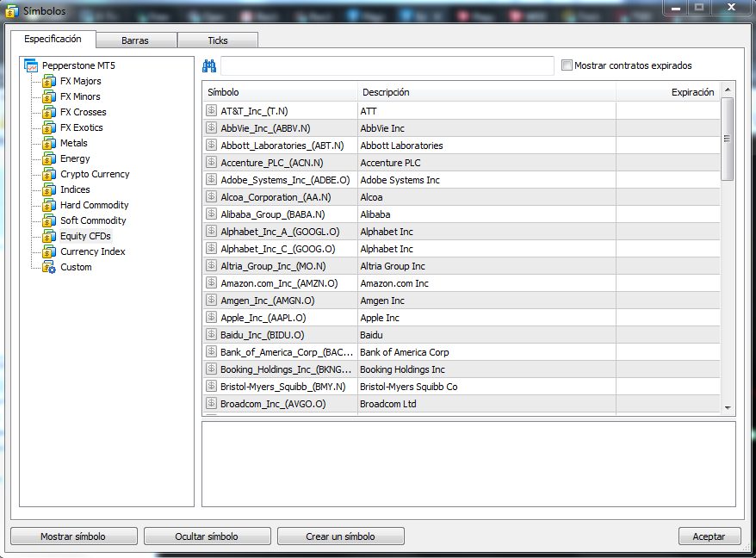Close the Símbolos dialog window
Screen dimensions: 756x558
(x=731, y=7)
